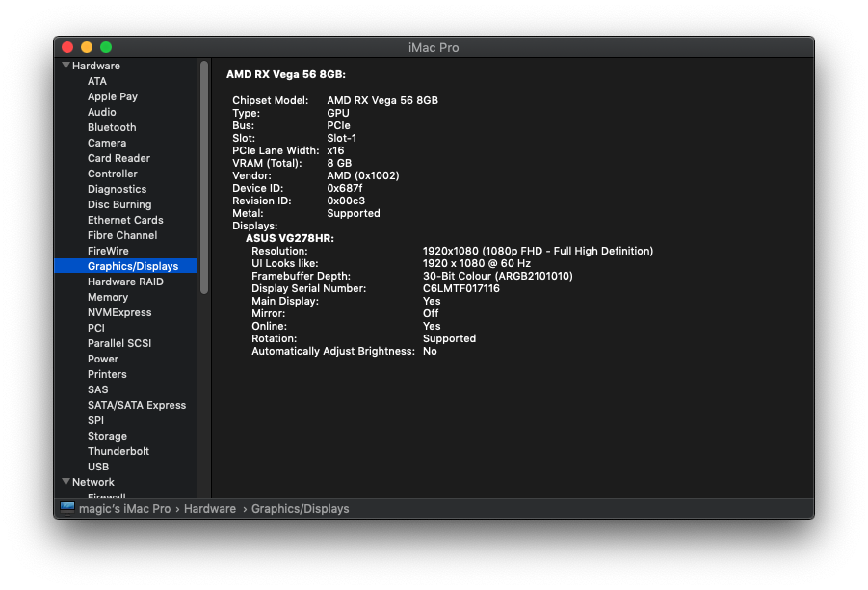Open the Apple Pay entry
This screenshot has height=590, width=868.
click(113, 96)
